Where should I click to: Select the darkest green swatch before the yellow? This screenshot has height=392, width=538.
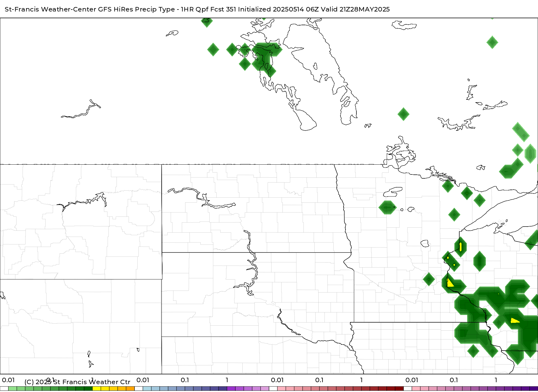88,389
